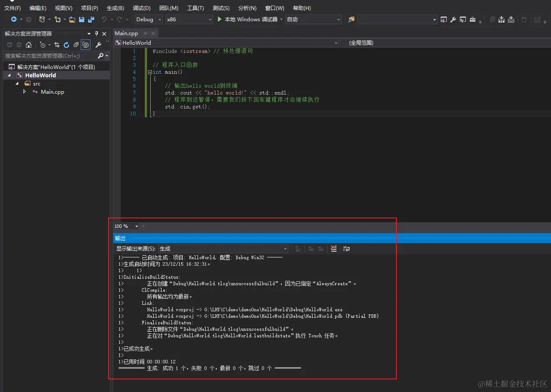Close the Solution Explorer panel
This screenshot has width=551, height=392.
(x=104, y=33)
